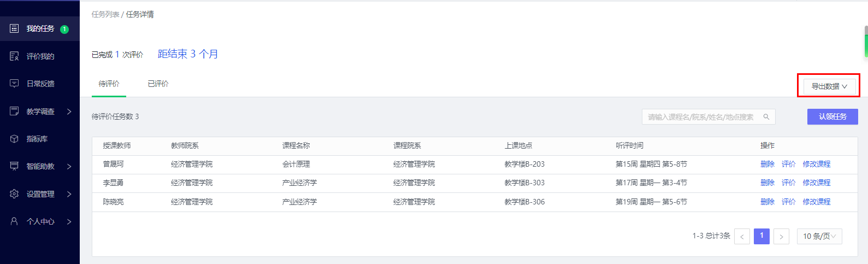Click the 教学调查 sidebar icon
The image size is (868, 264).
click(15, 111)
